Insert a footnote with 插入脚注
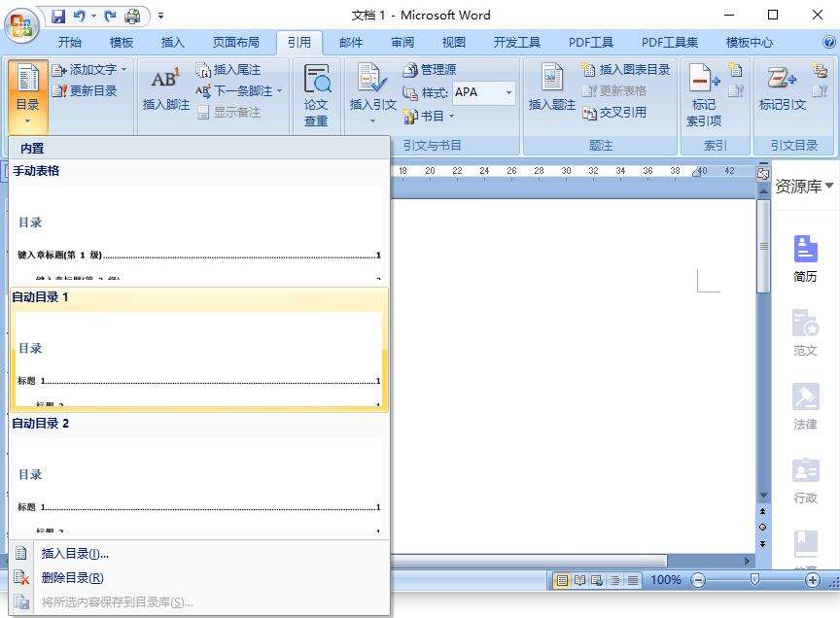The width and height of the screenshot is (840, 618). click(166, 89)
